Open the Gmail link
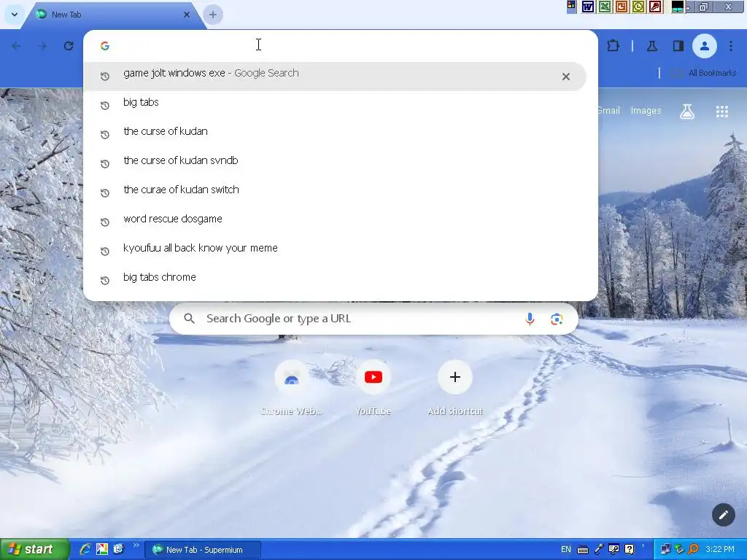The width and height of the screenshot is (747, 560). pyautogui.click(x=608, y=111)
